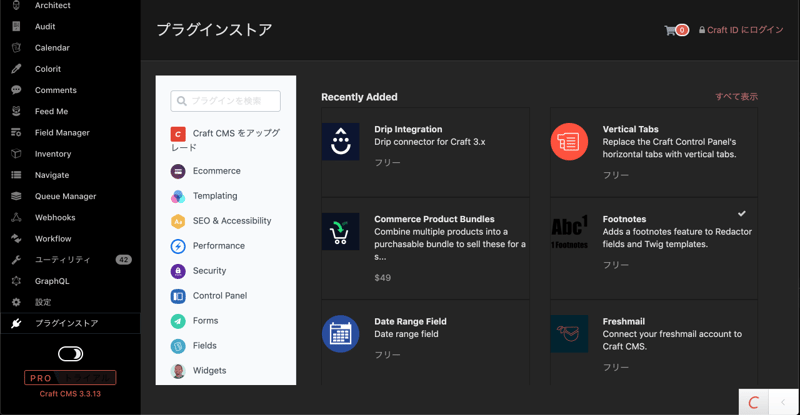Screen dimensions: 800x415
Task: Click the すべて表示 link
Action: coord(736,97)
